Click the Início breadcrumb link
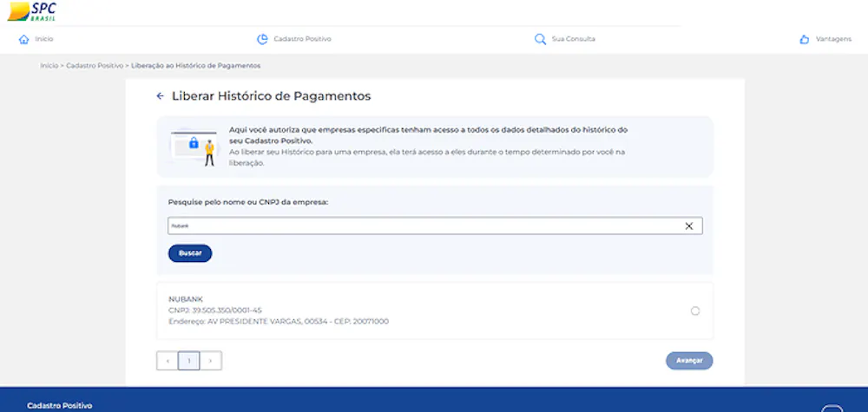The image size is (868, 412). 49,66
